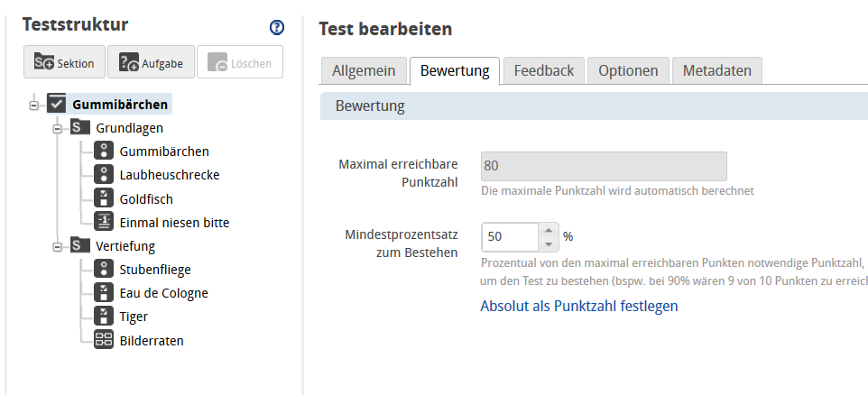This screenshot has height=395, width=868.
Task: Select the Tiger item in tree
Action: (134, 317)
